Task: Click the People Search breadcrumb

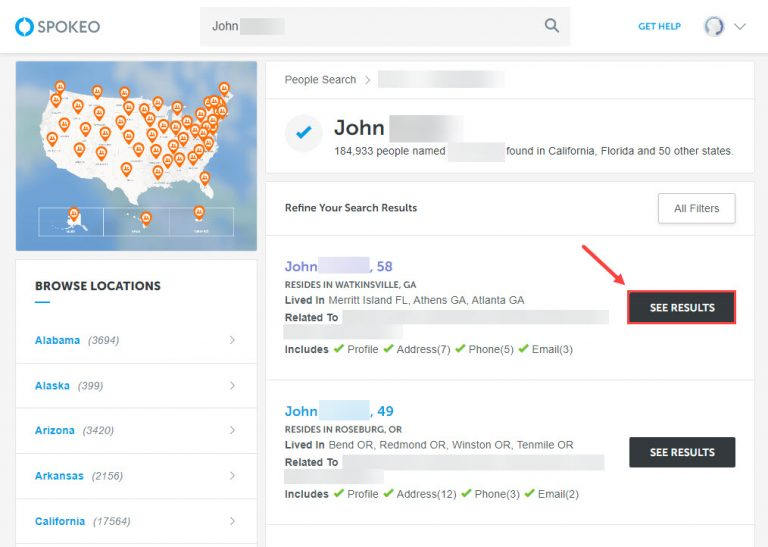Action: tap(320, 80)
